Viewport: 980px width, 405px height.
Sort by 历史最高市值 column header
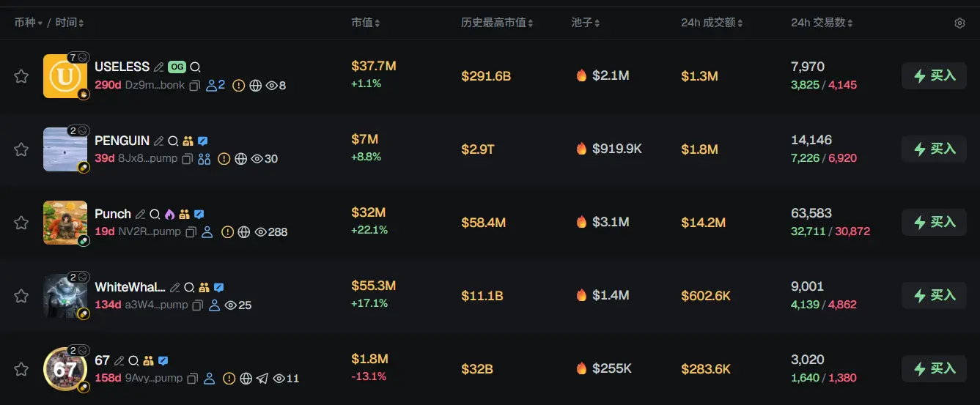pos(496,23)
